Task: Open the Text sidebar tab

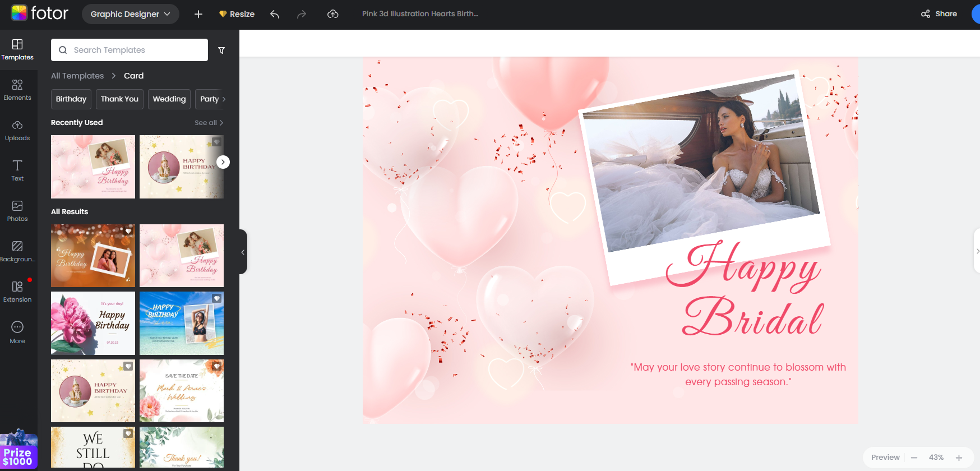Action: tap(17, 170)
